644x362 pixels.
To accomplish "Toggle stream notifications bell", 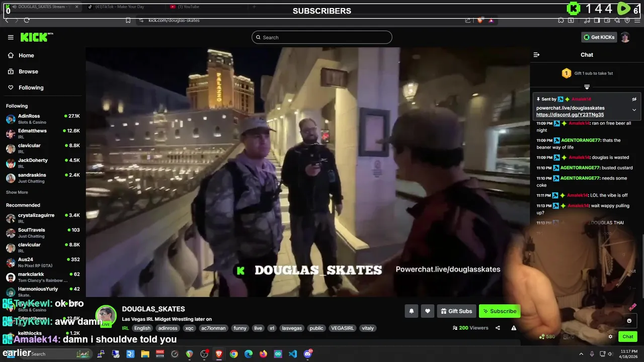I will click(x=411, y=311).
